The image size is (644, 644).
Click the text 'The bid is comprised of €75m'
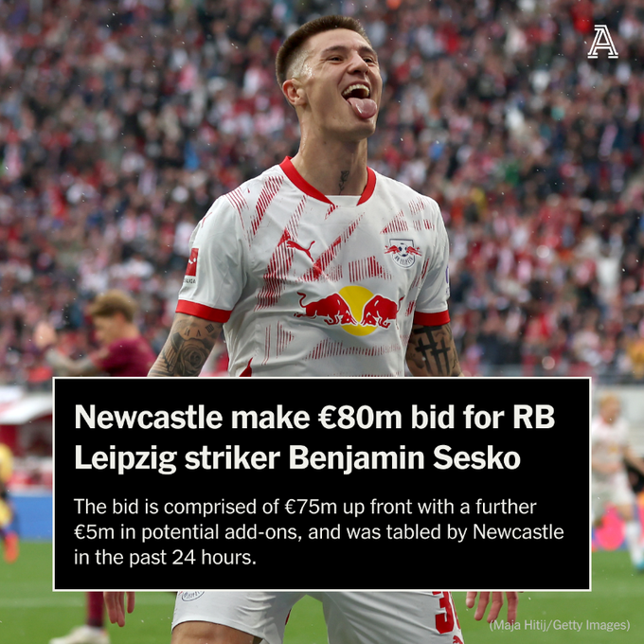(x=205, y=507)
